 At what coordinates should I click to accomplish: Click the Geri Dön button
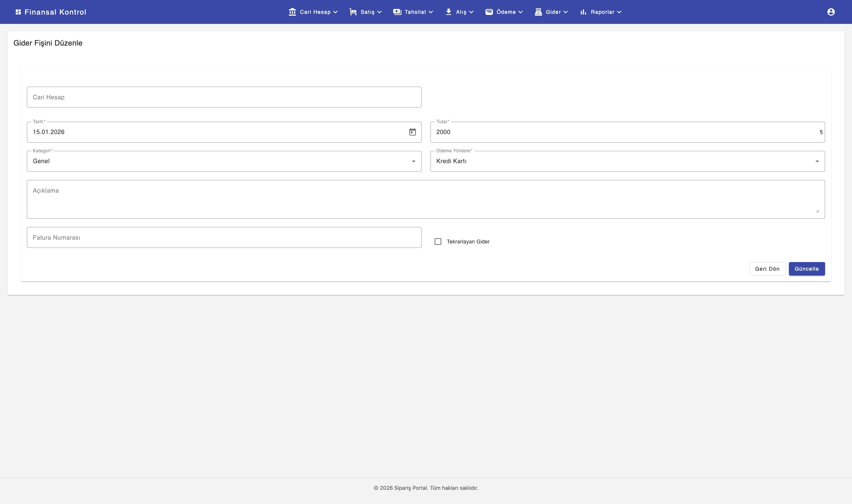click(x=767, y=269)
